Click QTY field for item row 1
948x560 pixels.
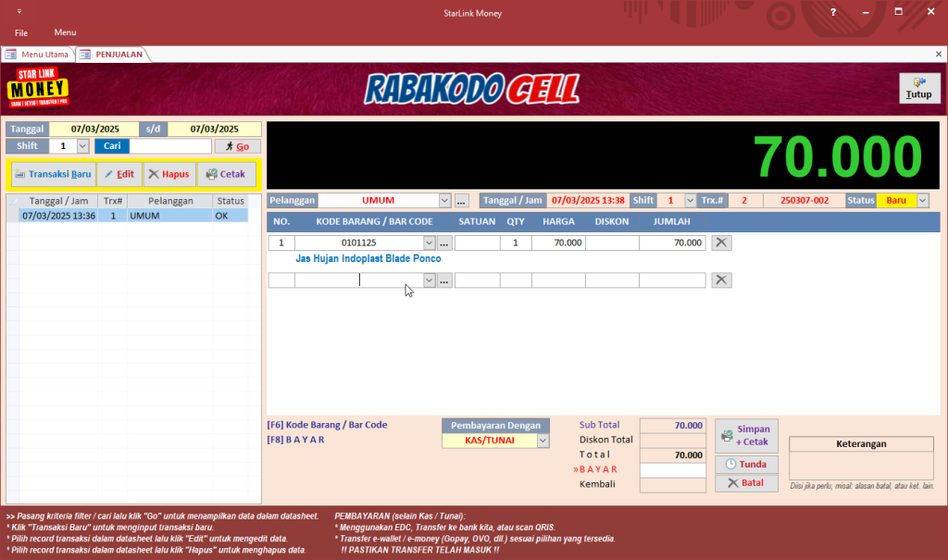[516, 243]
